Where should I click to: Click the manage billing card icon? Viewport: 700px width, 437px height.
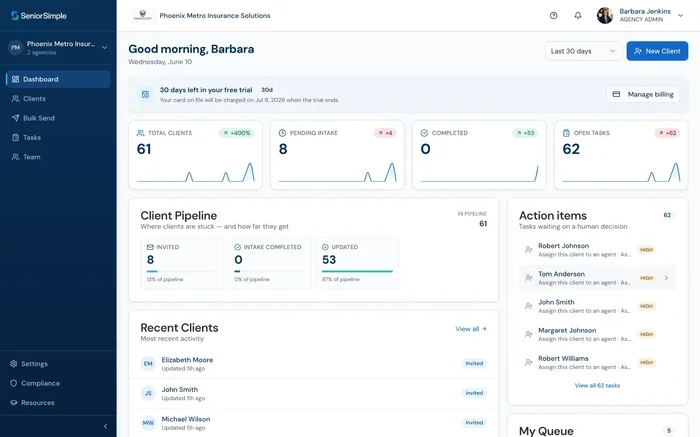(617, 94)
